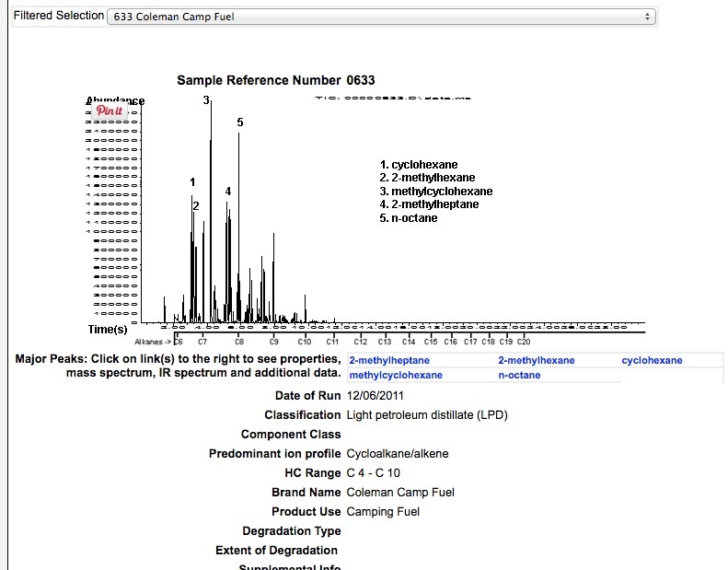Click the 'Brand Name' label
The height and width of the screenshot is (570, 728).
coord(306,493)
